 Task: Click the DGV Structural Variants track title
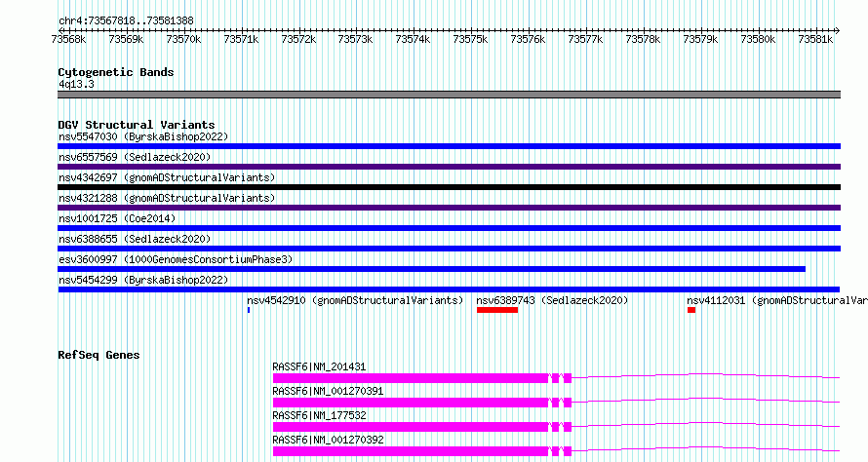(137, 125)
